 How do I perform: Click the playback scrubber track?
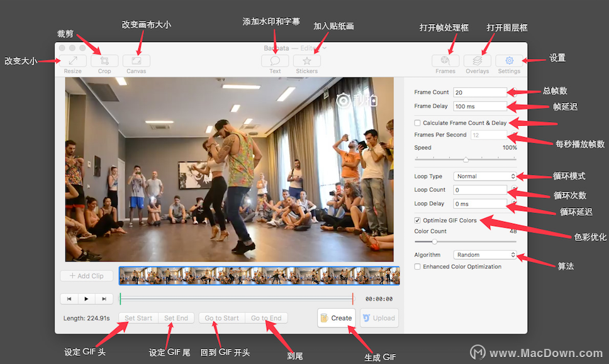click(237, 299)
